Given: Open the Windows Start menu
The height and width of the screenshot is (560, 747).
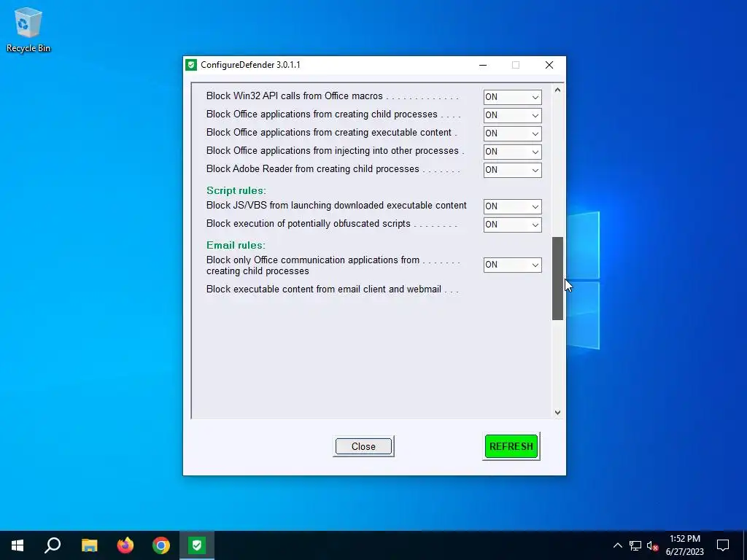Looking at the screenshot, I should (x=18, y=545).
